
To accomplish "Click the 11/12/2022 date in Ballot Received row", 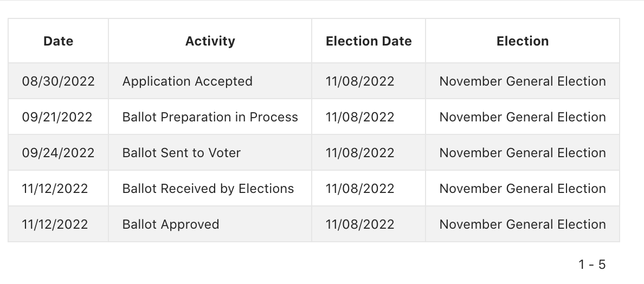I will pyautogui.click(x=55, y=189).
